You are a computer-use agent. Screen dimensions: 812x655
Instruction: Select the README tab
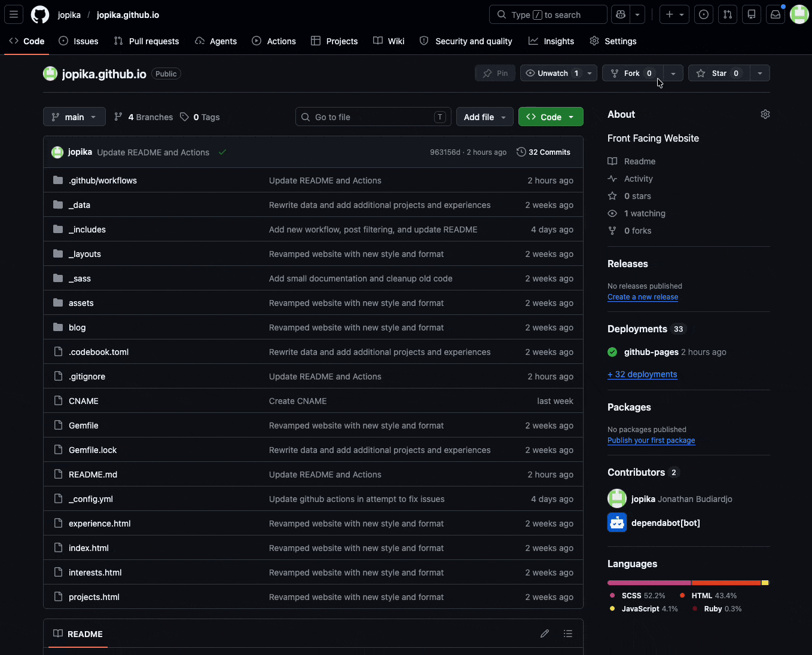click(78, 633)
